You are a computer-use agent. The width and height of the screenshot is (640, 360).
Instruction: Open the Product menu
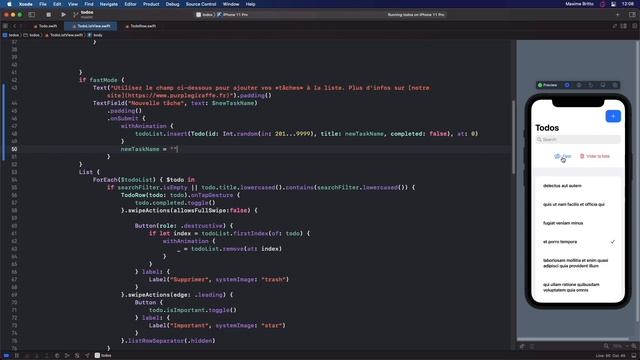[151, 4]
